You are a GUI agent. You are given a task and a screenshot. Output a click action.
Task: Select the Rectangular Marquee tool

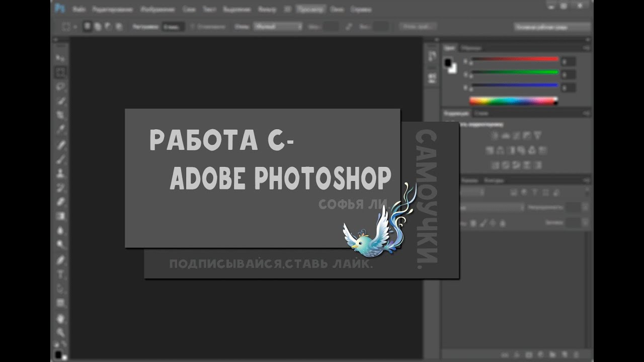pos(60,72)
